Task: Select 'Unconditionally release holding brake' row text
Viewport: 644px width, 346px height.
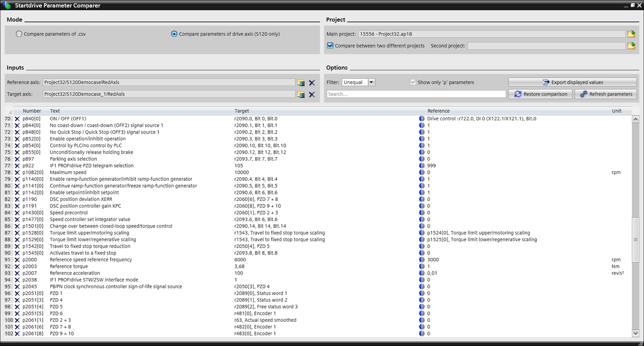Action: point(91,152)
